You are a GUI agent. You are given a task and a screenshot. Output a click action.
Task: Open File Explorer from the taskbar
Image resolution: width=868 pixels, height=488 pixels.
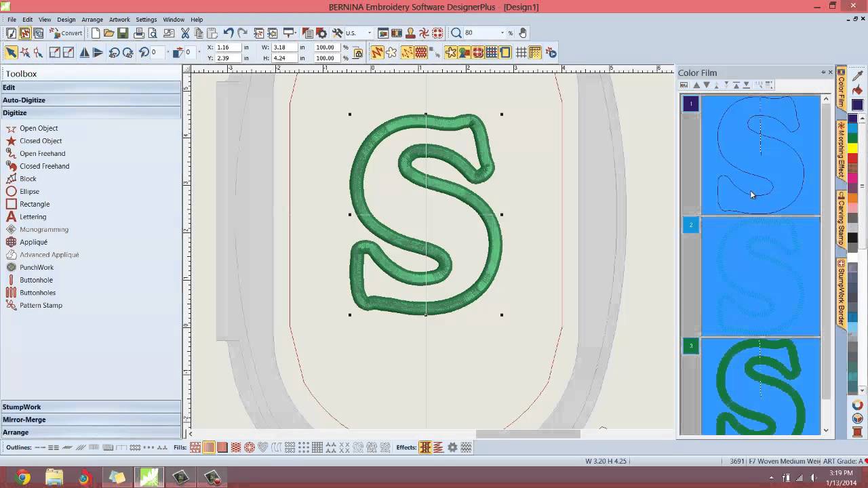tap(54, 478)
